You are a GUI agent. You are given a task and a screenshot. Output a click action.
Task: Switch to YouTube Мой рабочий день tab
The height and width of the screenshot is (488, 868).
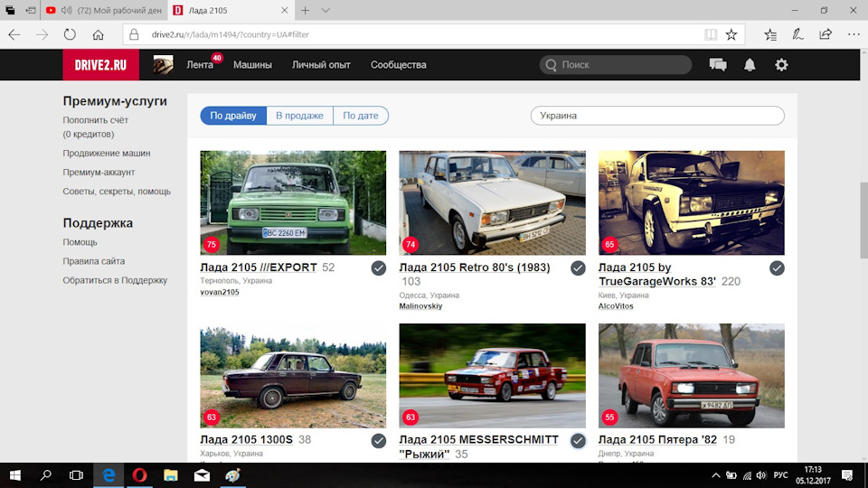[103, 10]
